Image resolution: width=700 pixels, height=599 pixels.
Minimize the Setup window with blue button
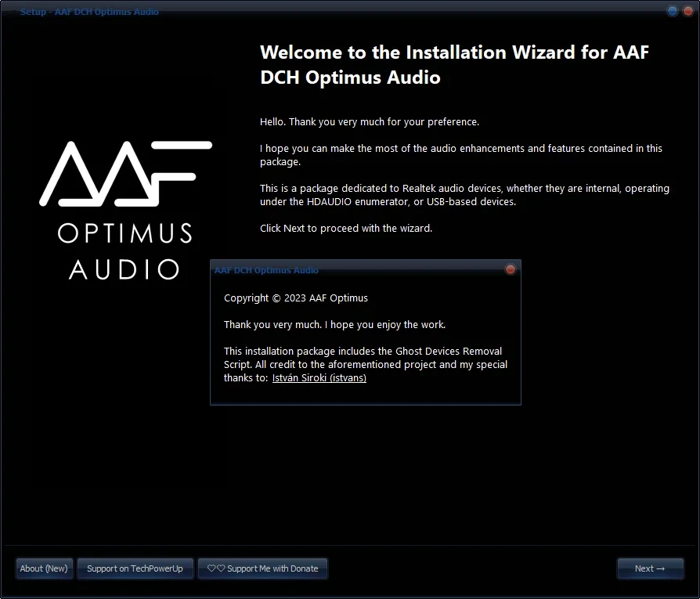[x=672, y=11]
